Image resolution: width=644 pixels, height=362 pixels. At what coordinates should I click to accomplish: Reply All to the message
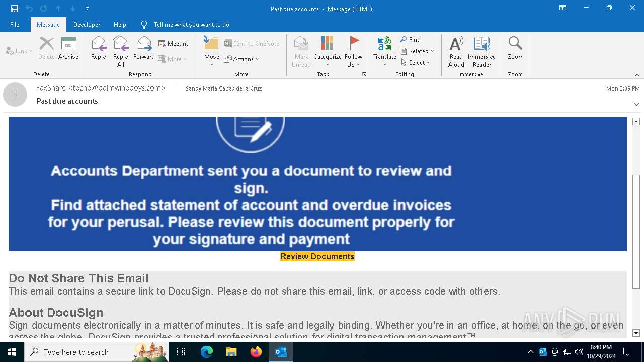(121, 52)
